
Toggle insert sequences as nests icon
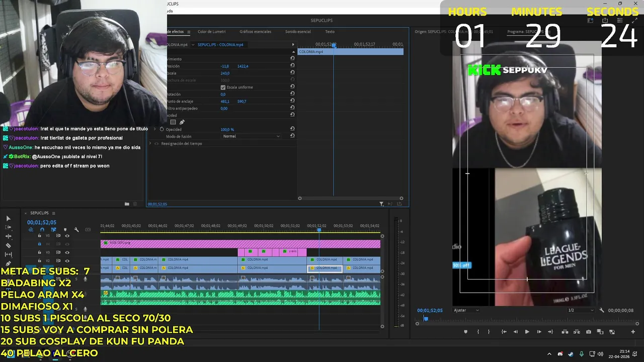[31, 230]
